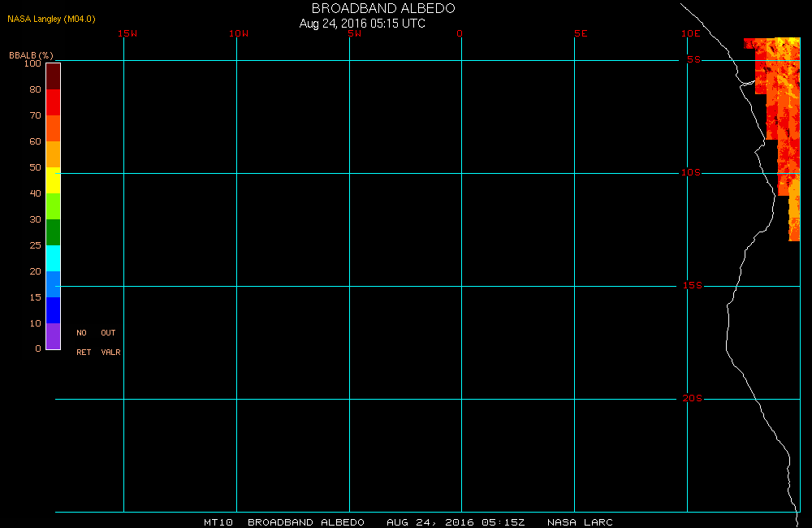
Task: Click the cyan 20-25% legend swatch
Action: (x=54, y=258)
